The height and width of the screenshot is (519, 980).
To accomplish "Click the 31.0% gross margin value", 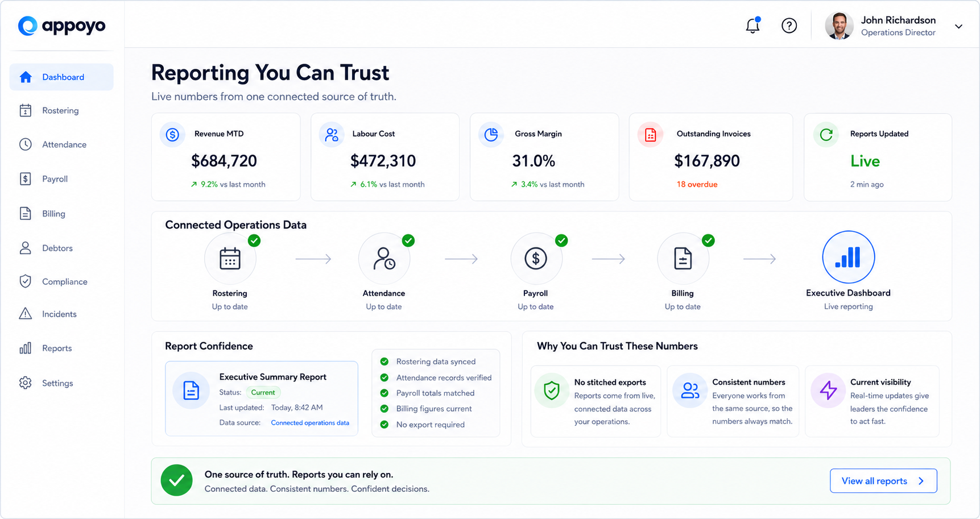I will pyautogui.click(x=534, y=161).
